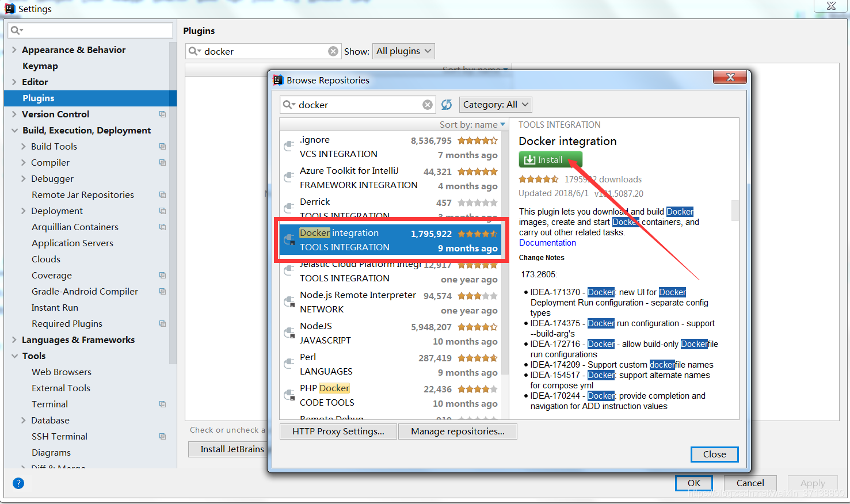Open the Show All plugins dropdown

pos(403,51)
